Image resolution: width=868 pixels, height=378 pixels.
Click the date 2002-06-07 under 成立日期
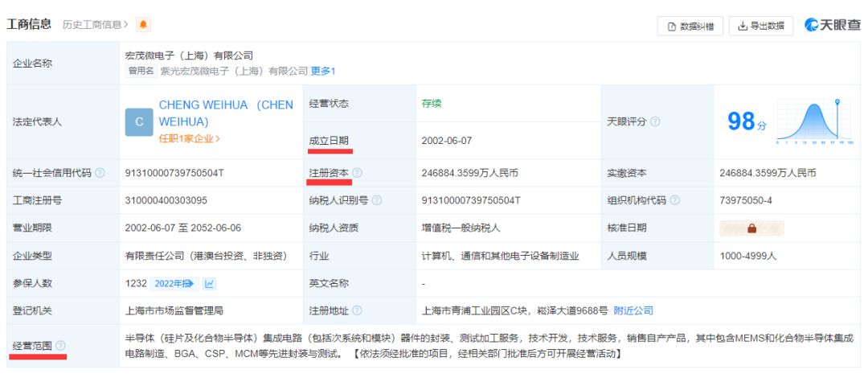coord(447,140)
